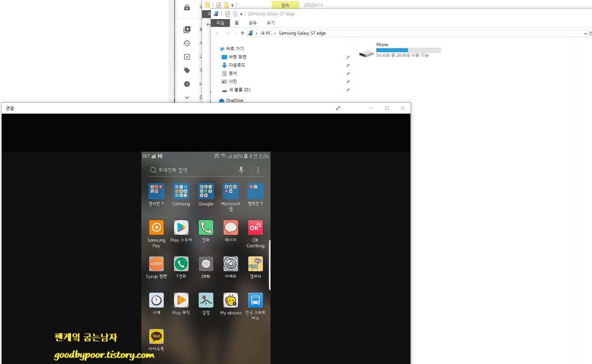Click the Phone storage usage bar
The image size is (592, 364).
point(408,50)
